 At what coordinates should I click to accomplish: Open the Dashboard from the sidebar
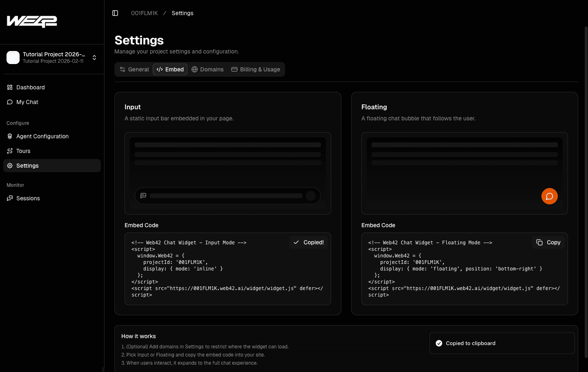pos(30,87)
